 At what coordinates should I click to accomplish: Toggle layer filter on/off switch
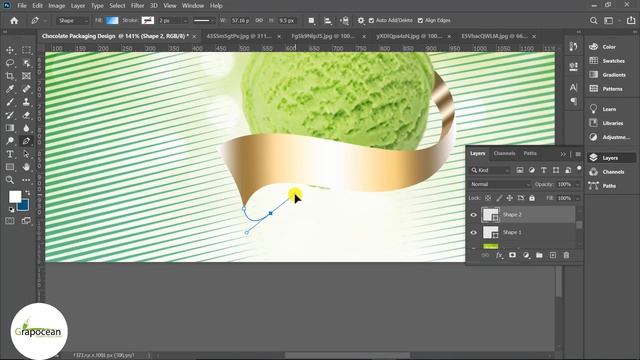click(579, 169)
